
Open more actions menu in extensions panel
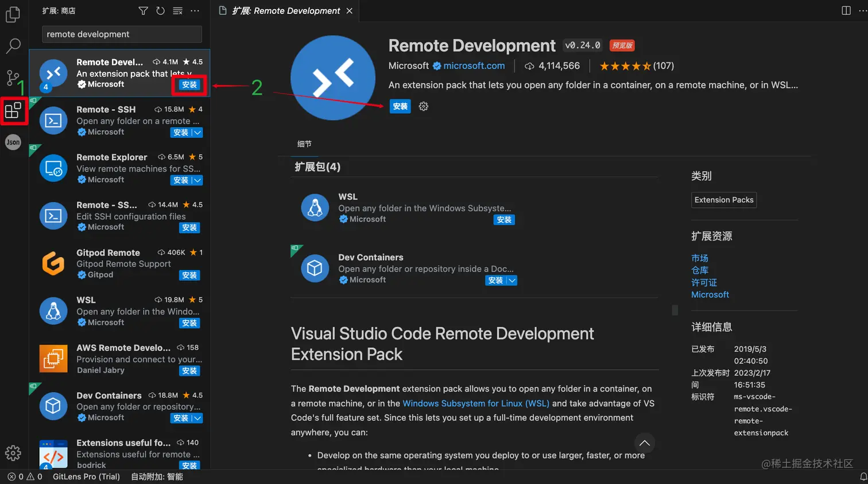pyautogui.click(x=195, y=11)
